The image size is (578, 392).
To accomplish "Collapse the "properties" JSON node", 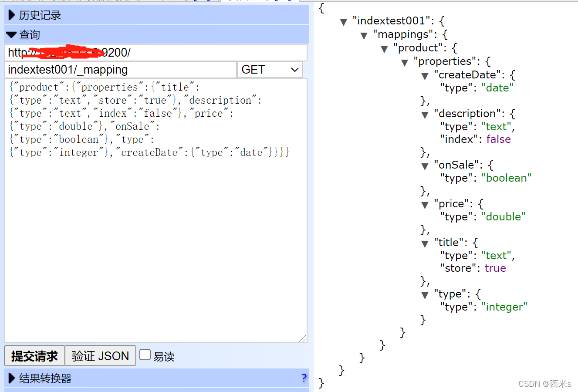I will pos(404,63).
